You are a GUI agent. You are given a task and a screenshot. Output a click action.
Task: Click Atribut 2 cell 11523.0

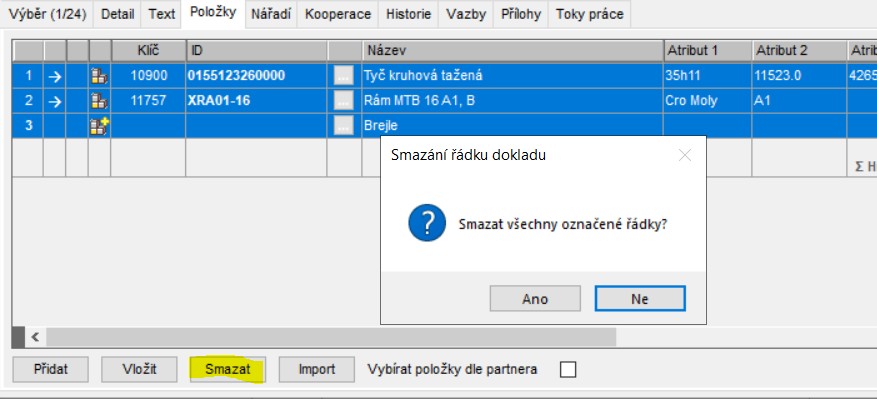800,76
